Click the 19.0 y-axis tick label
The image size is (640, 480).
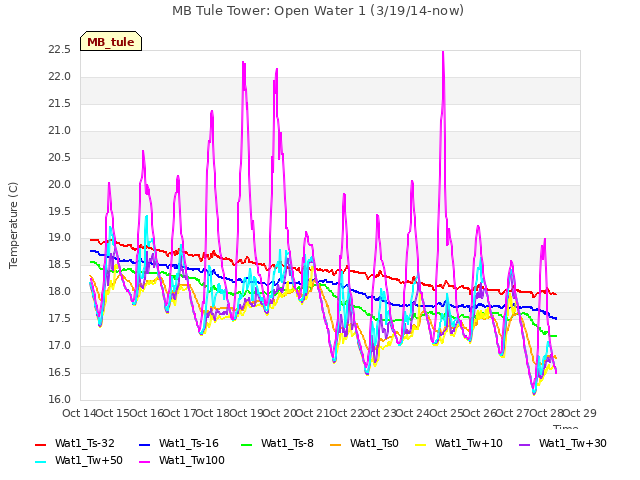pyautogui.click(x=60, y=238)
